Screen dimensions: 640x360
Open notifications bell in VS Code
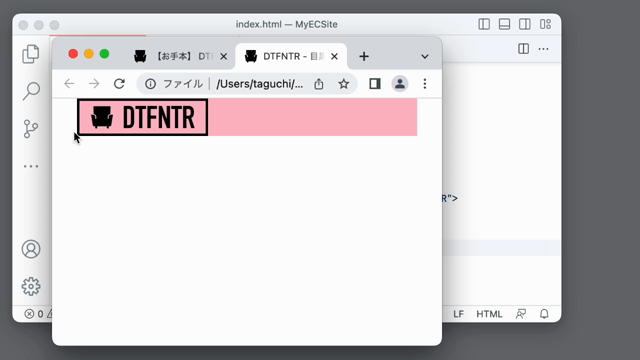(544, 314)
